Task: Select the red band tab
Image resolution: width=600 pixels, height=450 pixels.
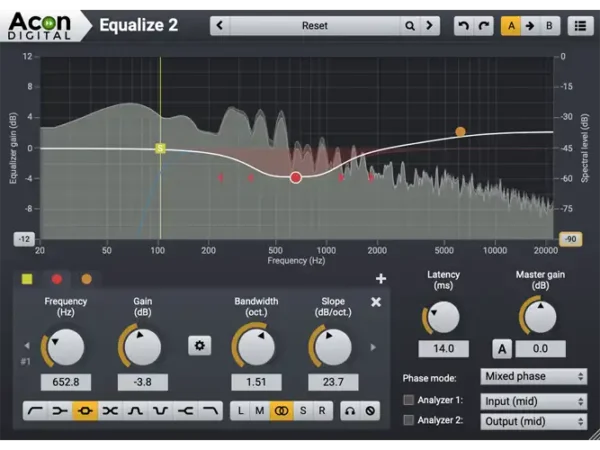Action: (x=57, y=279)
